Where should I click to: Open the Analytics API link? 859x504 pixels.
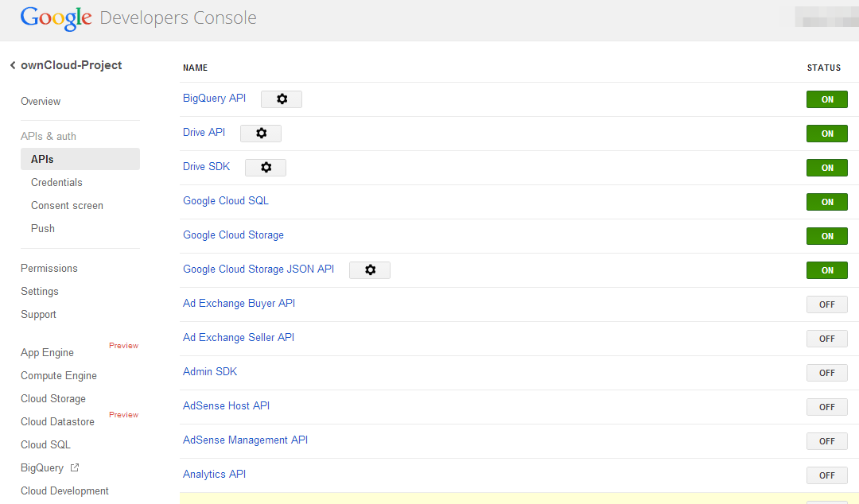(214, 475)
